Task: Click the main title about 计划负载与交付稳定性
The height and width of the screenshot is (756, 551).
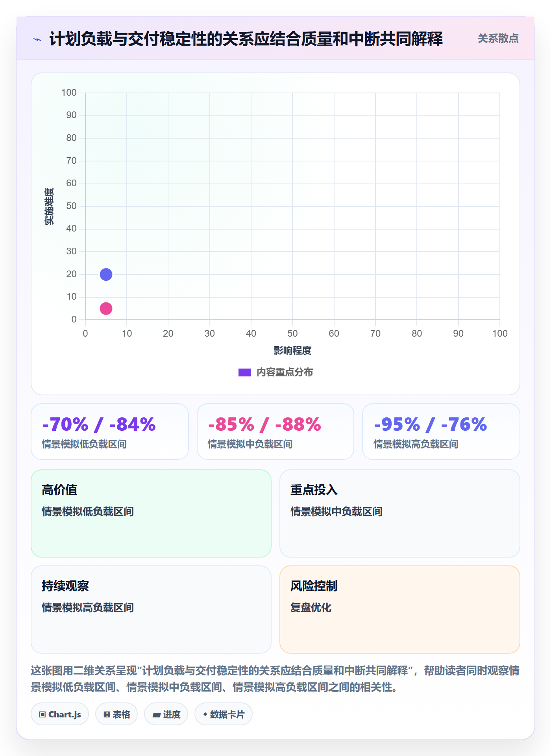Action: pos(246,39)
